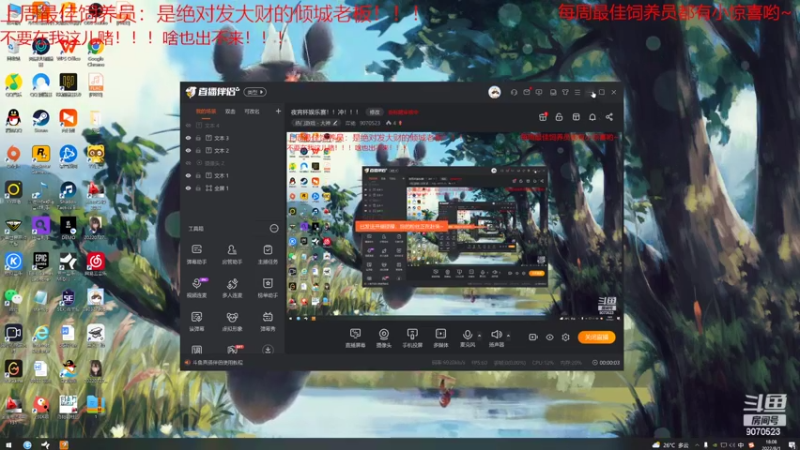Expand the microphone options arrow
800x450 pixels.
coord(479,336)
